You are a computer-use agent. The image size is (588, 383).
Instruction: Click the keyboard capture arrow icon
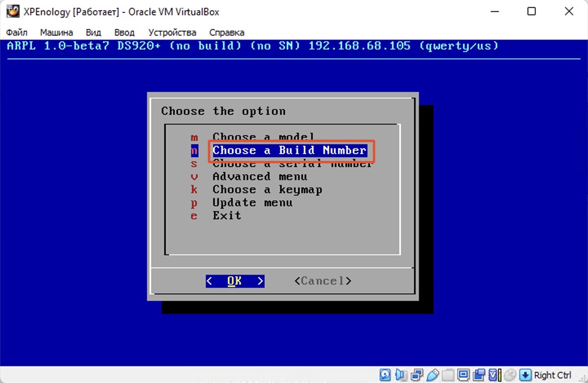point(525,375)
